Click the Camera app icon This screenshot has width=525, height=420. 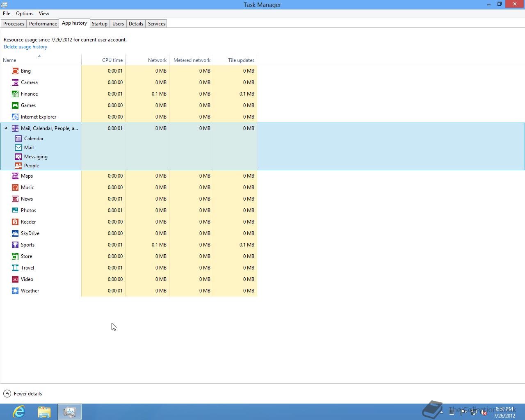tap(15, 82)
